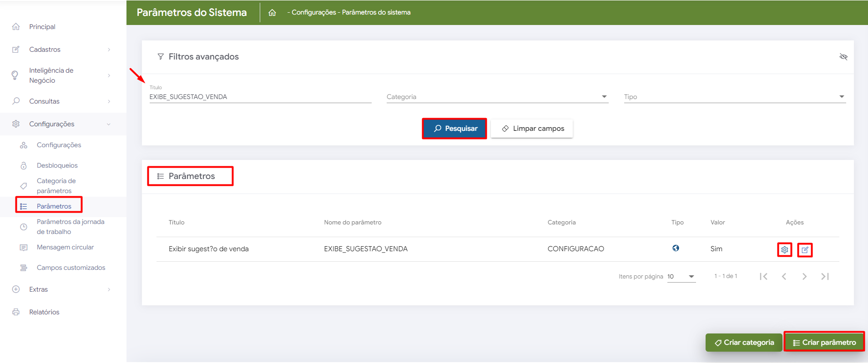Click the Título filter input field
Screen dimensions: 868x363
(260, 97)
